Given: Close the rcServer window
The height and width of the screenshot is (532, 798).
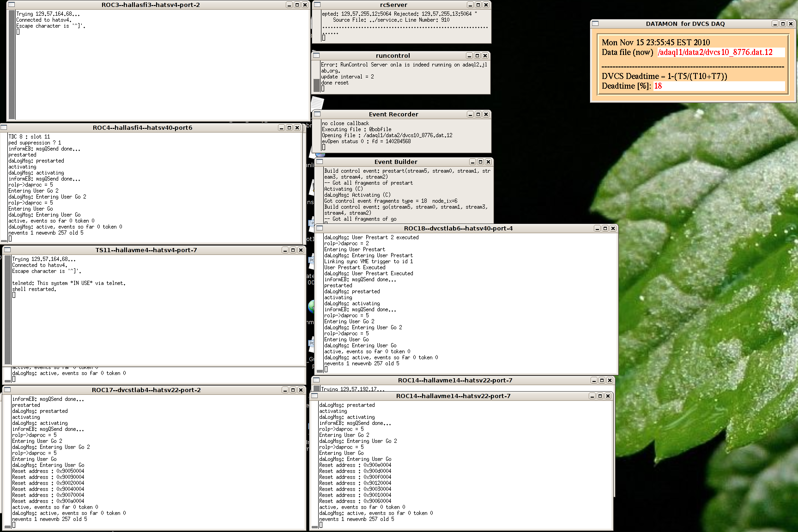Looking at the screenshot, I should (486, 5).
